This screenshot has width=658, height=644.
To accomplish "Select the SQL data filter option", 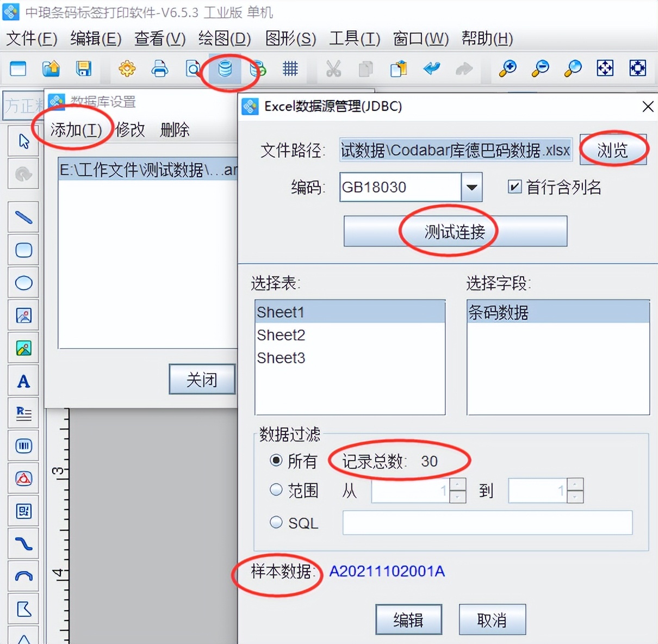I will (x=276, y=522).
